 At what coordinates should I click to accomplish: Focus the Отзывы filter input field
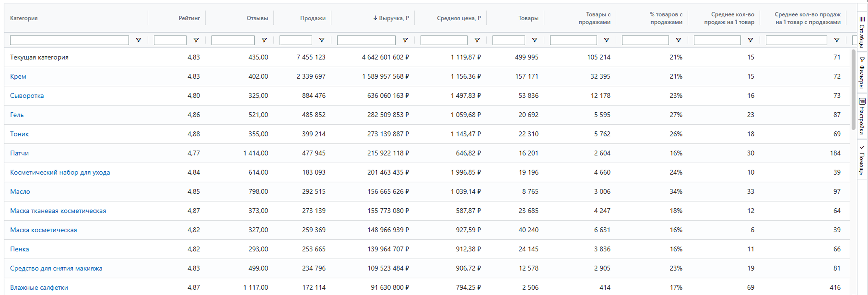[x=233, y=40]
